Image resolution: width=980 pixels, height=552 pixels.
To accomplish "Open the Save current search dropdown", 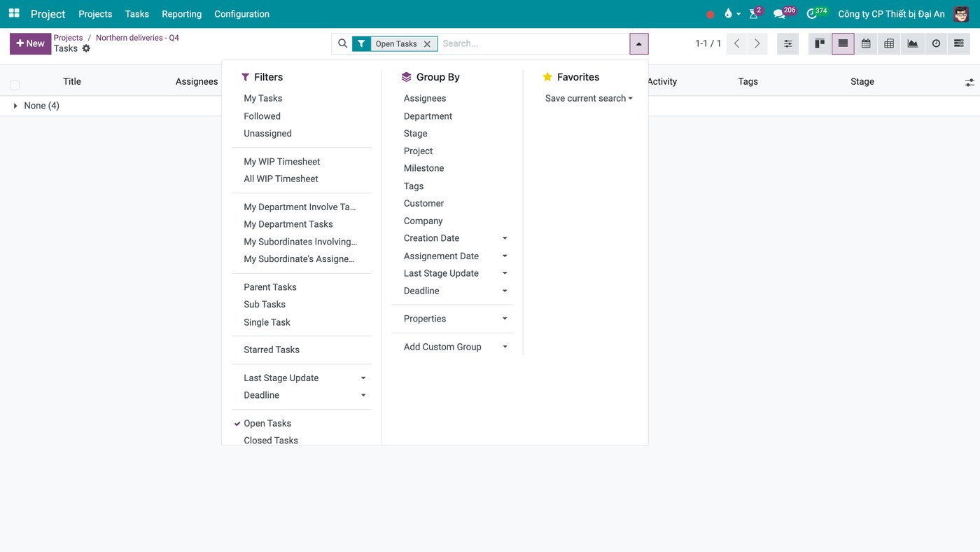I will 589,98.
